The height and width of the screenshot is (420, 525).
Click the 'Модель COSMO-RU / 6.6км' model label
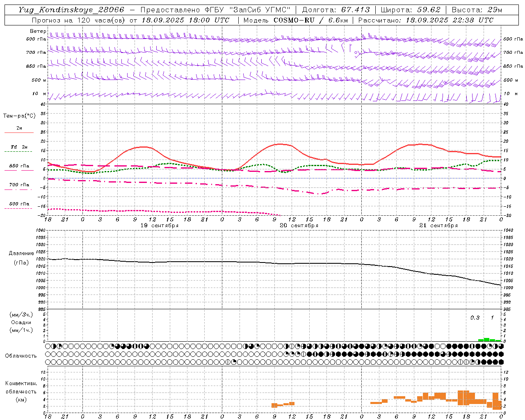point(295,20)
